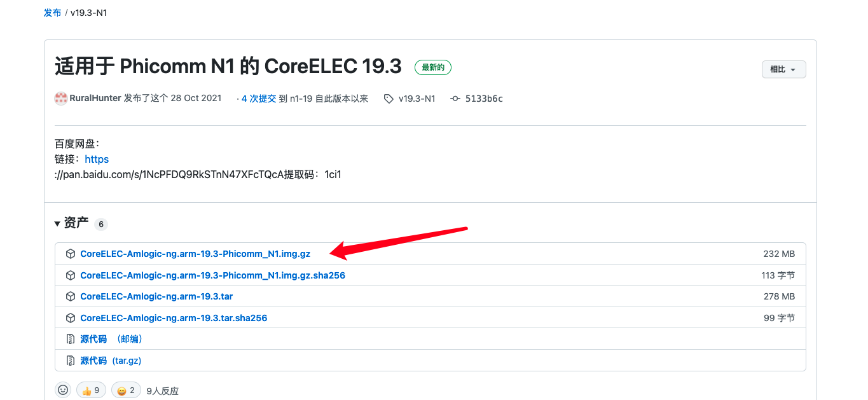Click the tag icon beside v19.3-N1
Viewport: 868px width, 400px height.
click(389, 99)
